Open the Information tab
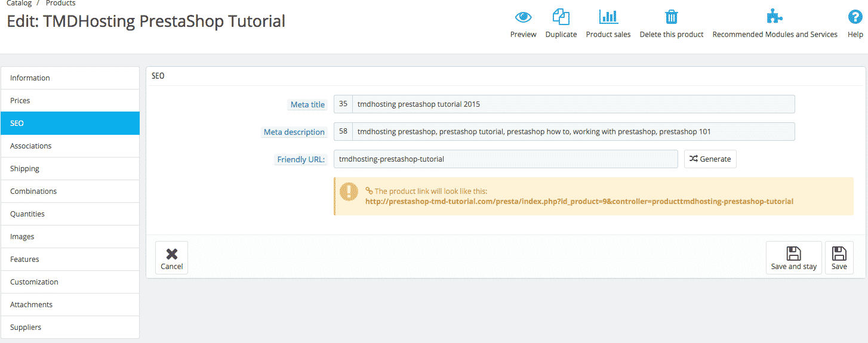The image size is (868, 343). pos(70,78)
